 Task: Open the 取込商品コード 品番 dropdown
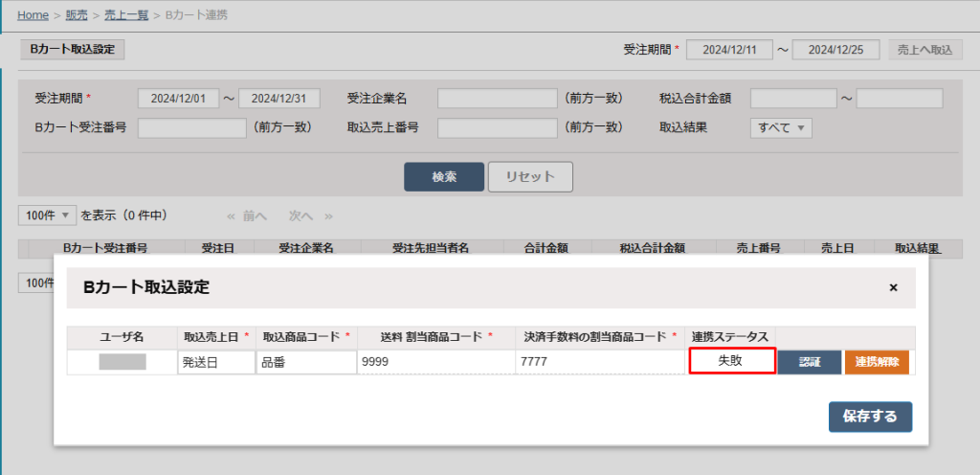point(306,363)
